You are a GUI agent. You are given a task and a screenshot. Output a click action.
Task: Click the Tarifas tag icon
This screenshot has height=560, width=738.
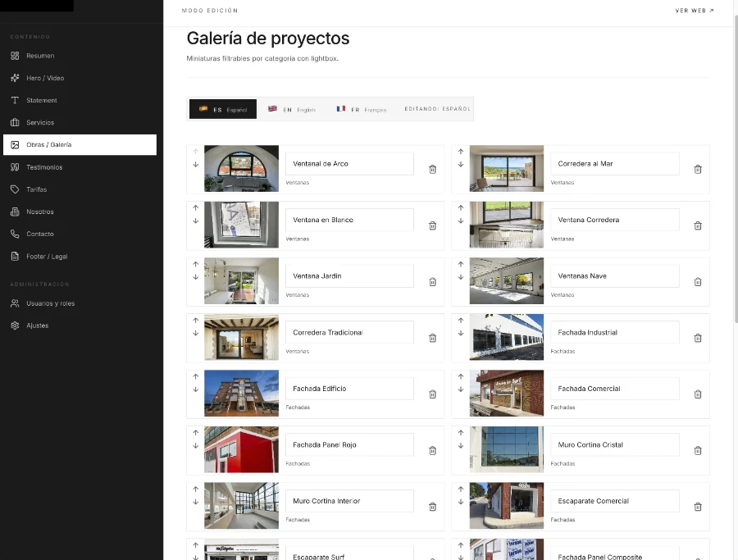pos(15,189)
